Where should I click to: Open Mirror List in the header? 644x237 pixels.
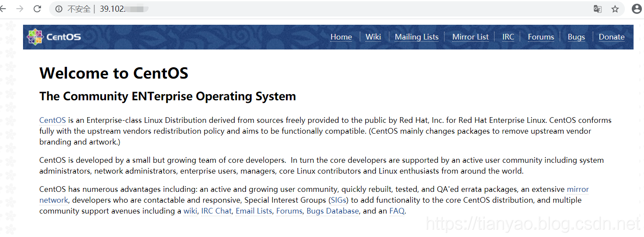point(471,37)
